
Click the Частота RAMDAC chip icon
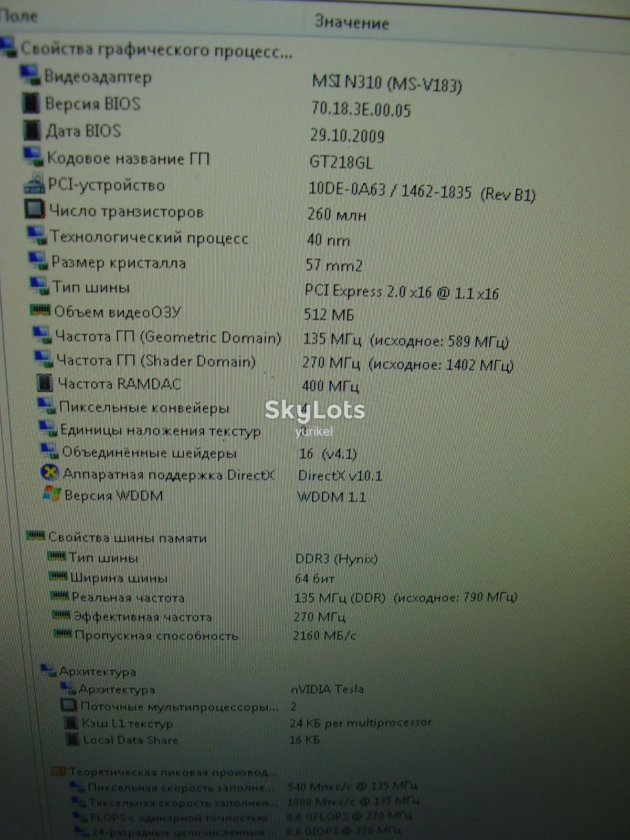click(45, 383)
